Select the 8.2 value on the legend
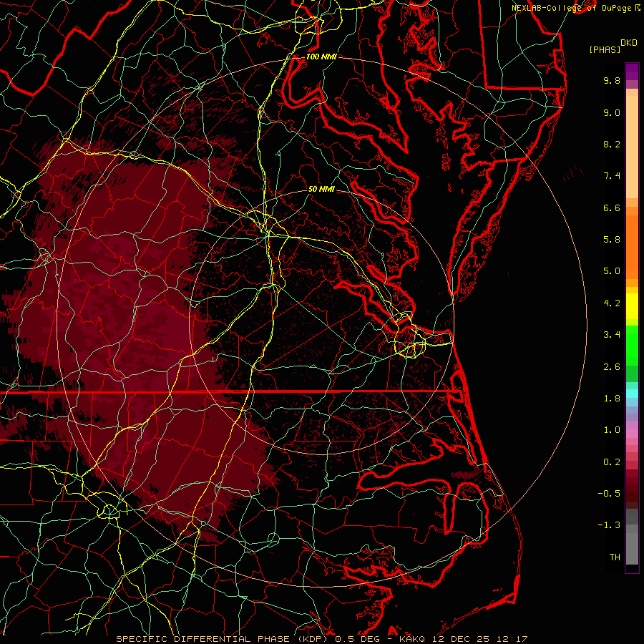644x644 pixels. [x=612, y=144]
